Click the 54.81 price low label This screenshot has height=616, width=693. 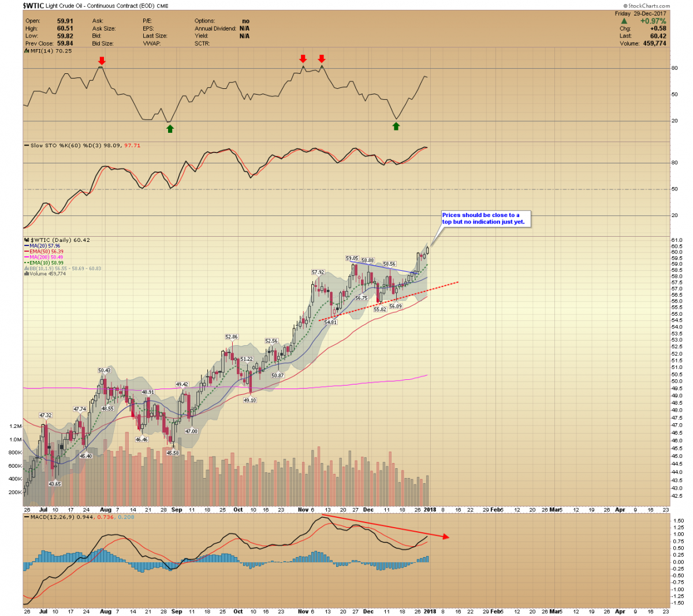330,323
